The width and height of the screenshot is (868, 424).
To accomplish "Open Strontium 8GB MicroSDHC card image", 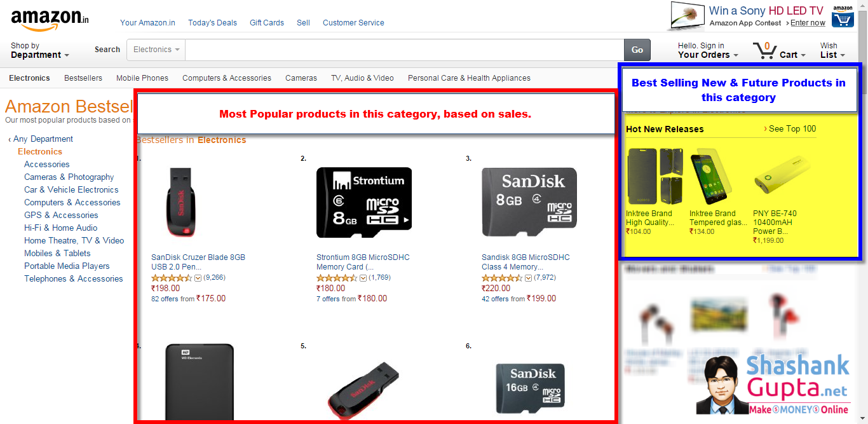I will (363, 202).
